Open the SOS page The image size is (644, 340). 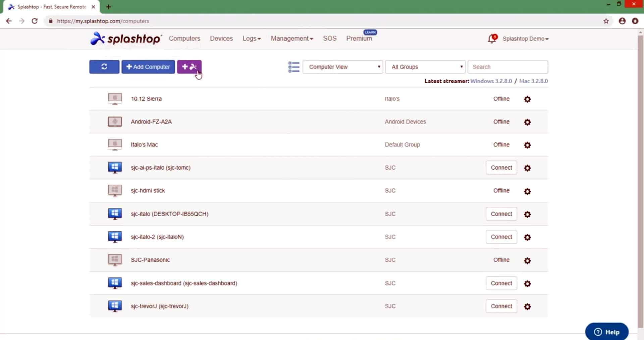[330, 39]
